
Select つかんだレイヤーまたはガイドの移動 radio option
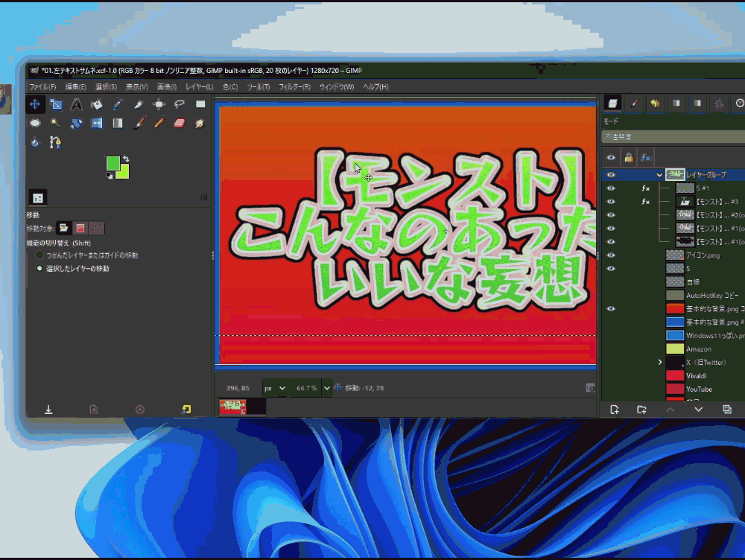click(39, 255)
